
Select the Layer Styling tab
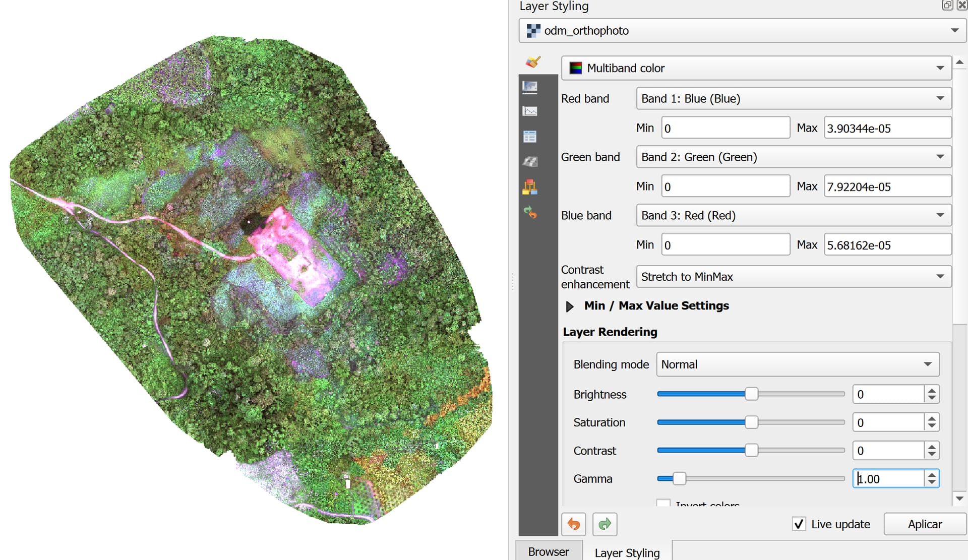(627, 552)
